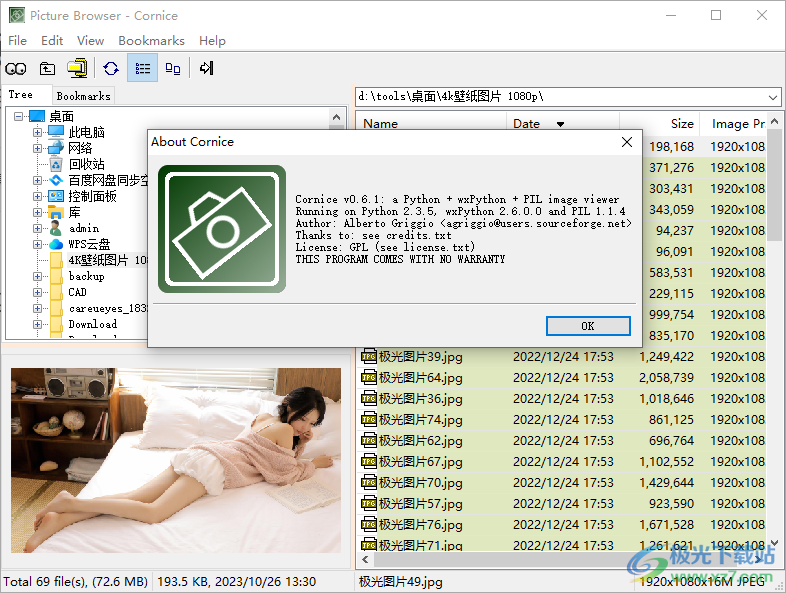Viewport: 786px width, 593px height.
Task: Click JPG icon of 极光图片36.jpg
Action: (x=369, y=399)
